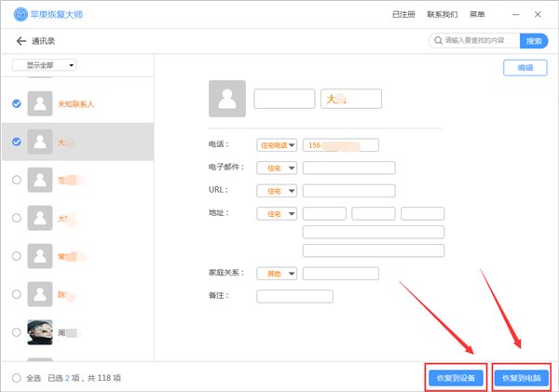Toggle the 全选 select-all option
This screenshot has height=392, width=559.
coord(16,378)
